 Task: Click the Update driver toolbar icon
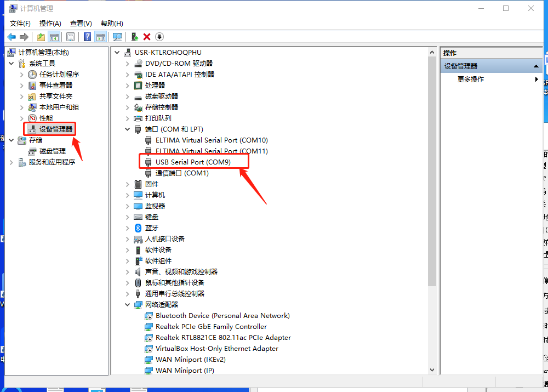[135, 37]
